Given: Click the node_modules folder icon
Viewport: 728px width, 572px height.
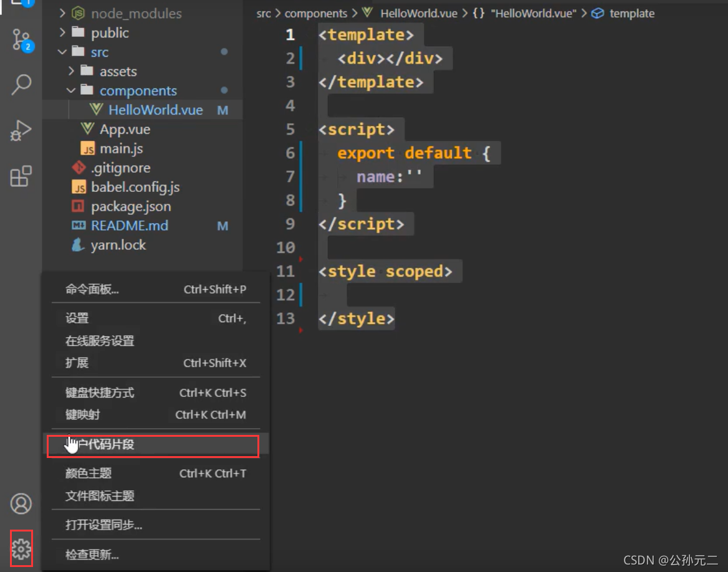Looking at the screenshot, I should click(x=78, y=13).
